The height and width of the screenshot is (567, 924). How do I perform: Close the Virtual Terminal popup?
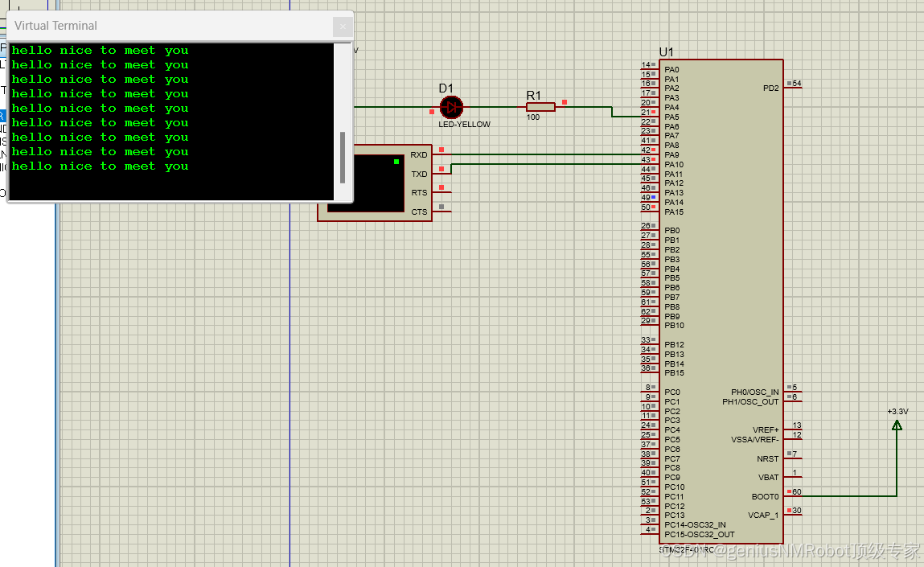(343, 25)
